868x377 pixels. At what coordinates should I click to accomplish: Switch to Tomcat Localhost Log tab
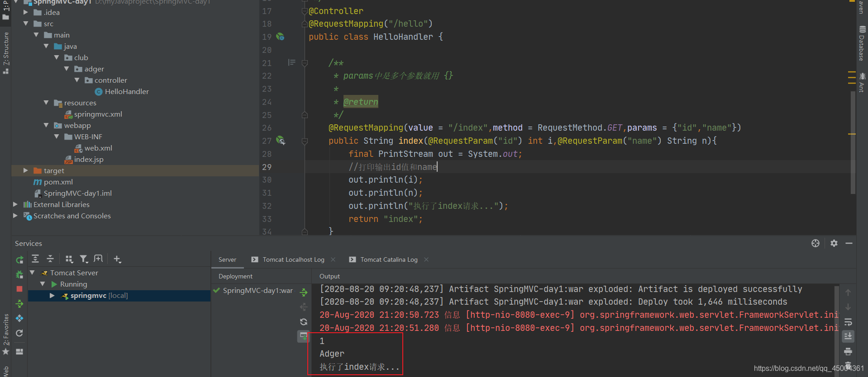tap(293, 259)
